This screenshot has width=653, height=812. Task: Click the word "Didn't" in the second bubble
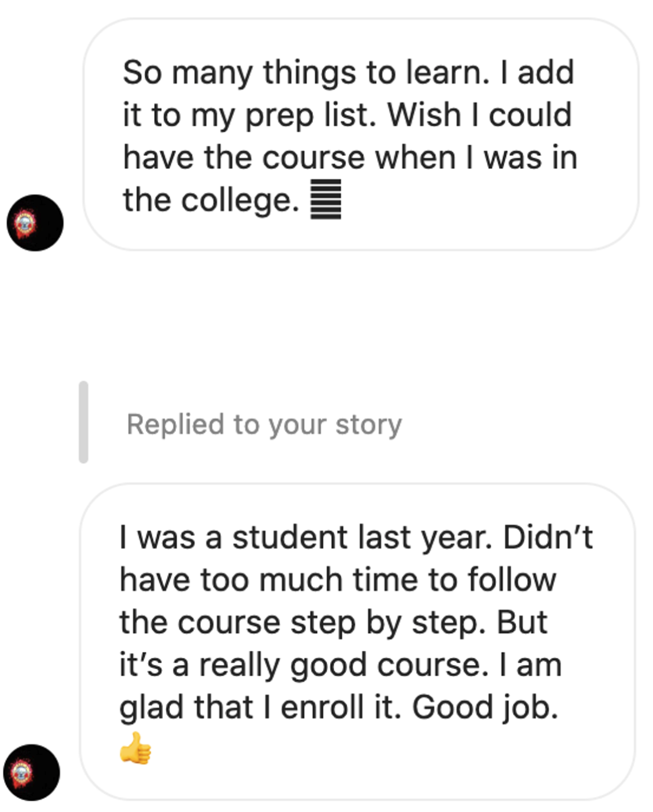click(x=548, y=537)
